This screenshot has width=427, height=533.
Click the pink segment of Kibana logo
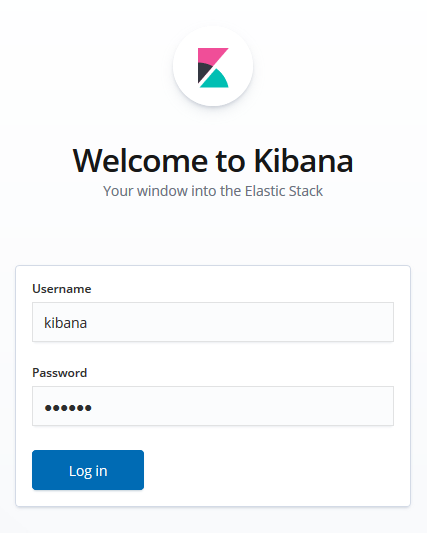(x=211, y=54)
